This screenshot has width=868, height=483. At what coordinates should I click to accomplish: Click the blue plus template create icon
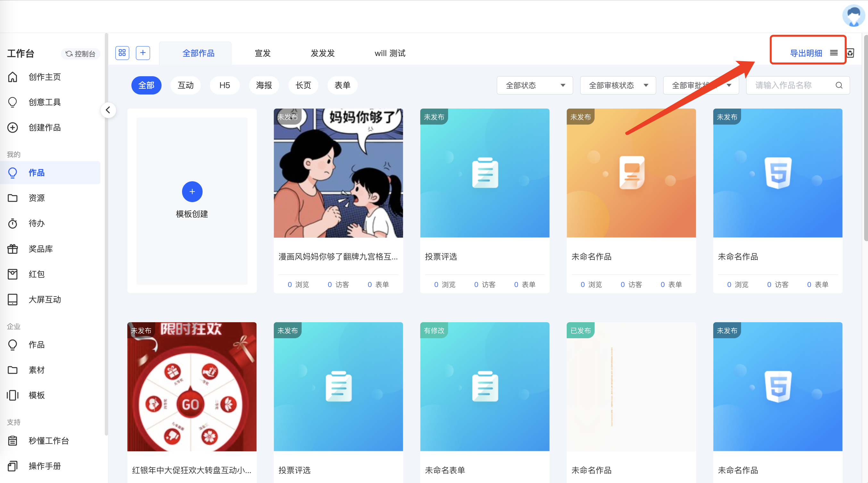(192, 192)
